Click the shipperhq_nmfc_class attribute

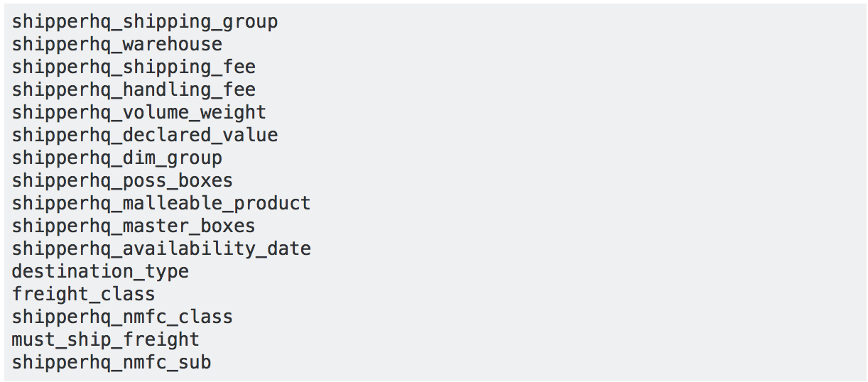coord(122,317)
